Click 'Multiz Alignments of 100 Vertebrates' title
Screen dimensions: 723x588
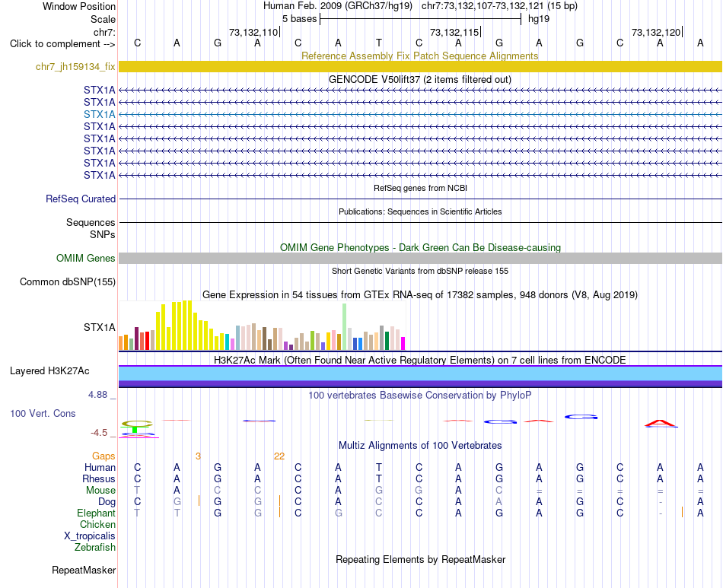click(x=420, y=445)
